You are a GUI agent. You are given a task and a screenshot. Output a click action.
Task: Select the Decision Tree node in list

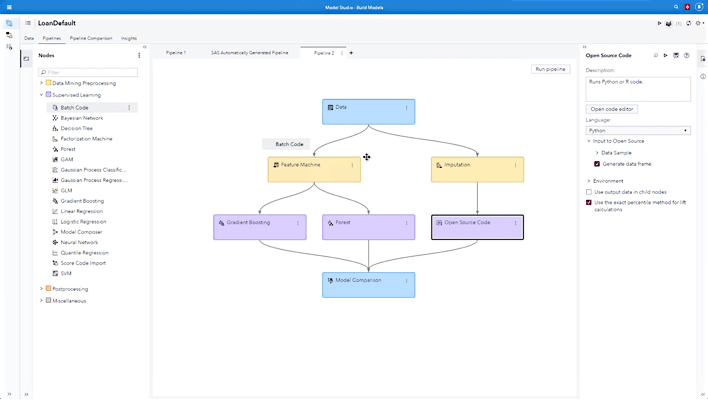76,128
